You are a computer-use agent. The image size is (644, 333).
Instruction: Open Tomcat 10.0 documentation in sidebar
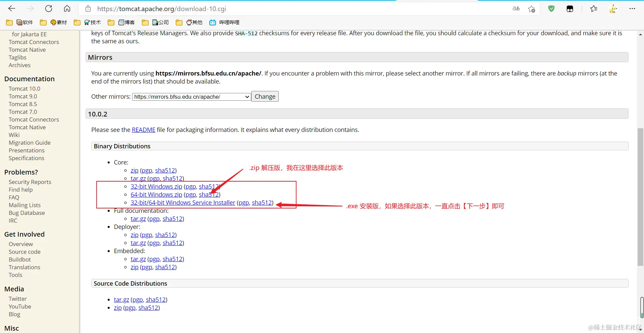[x=24, y=89]
